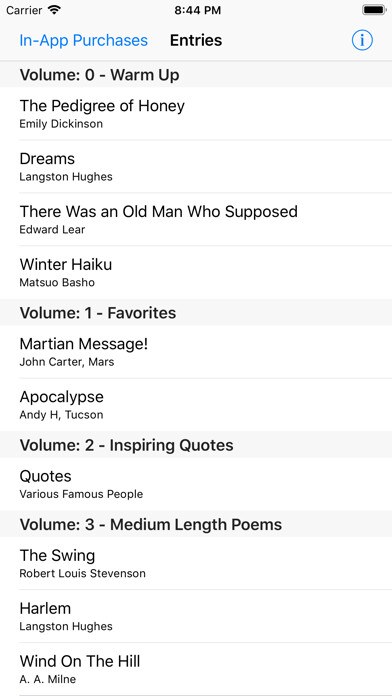Tap the Entries title in navigation bar
This screenshot has height=696, width=392.
click(196, 40)
